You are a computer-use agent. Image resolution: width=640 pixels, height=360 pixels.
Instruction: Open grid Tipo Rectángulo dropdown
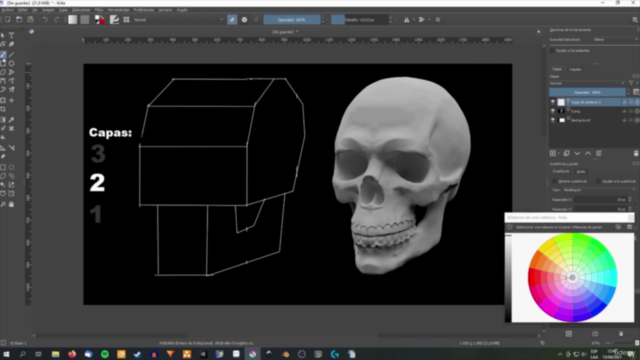pyautogui.click(x=599, y=190)
